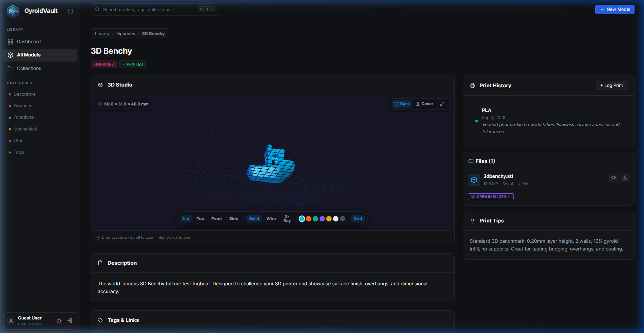
Task: Preview 3dbenchy.stl with the eye icon
Action: point(614,177)
